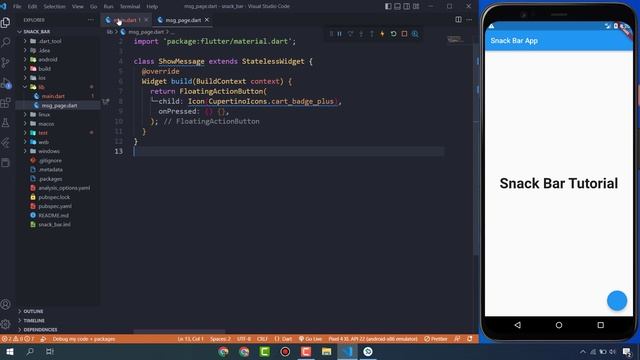The height and width of the screenshot is (360, 640).
Task: Click the Go Live status bar button
Action: 310,339
